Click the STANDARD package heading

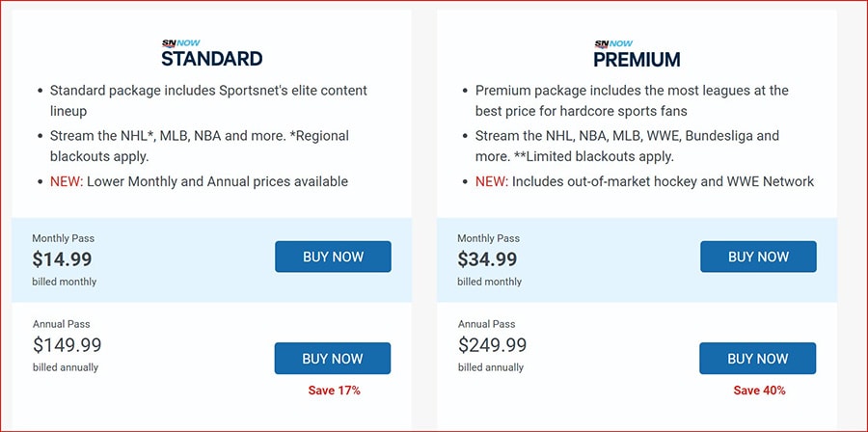click(x=212, y=59)
